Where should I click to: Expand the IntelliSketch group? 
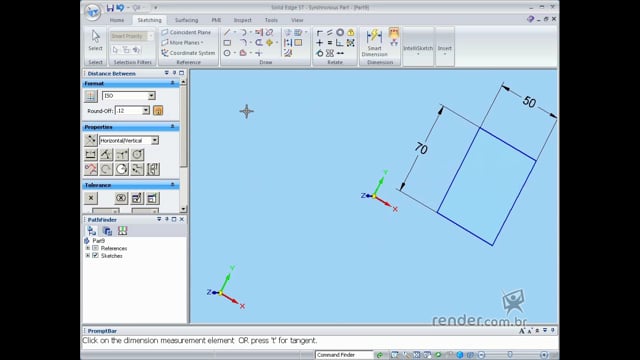tap(418, 48)
